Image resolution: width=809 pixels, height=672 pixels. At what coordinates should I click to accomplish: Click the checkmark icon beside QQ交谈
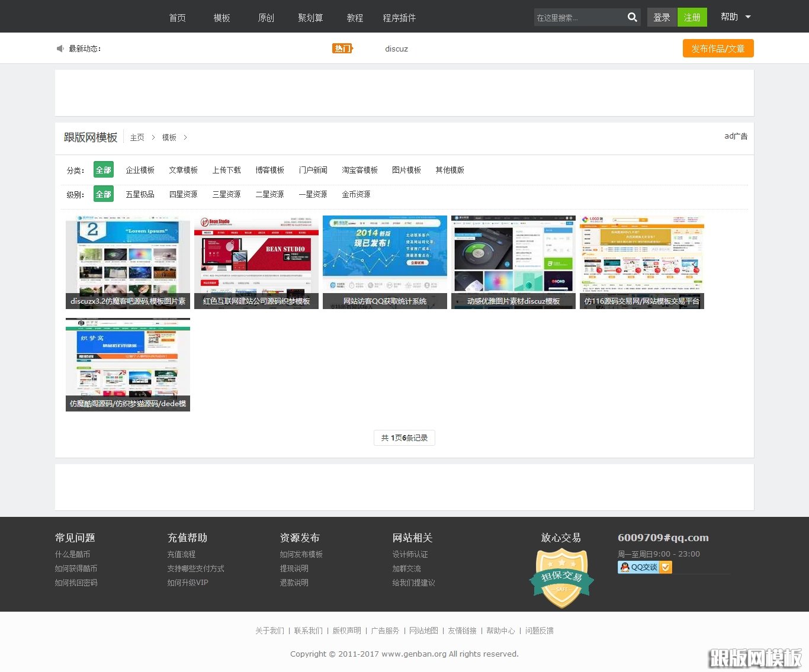666,567
